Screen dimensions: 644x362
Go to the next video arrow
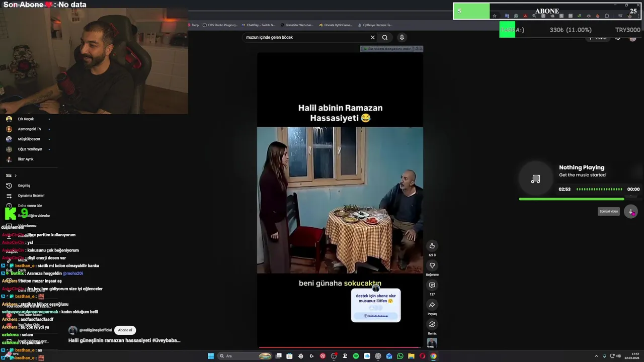point(631,211)
